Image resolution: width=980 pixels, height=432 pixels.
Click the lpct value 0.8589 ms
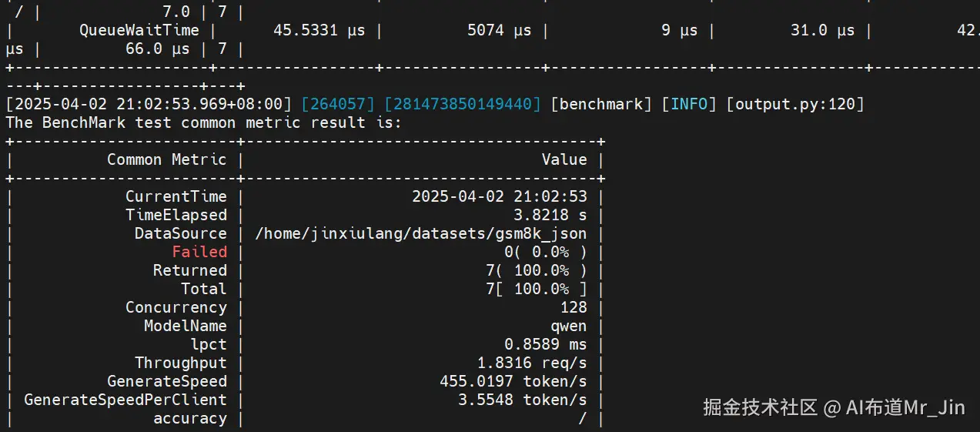click(x=546, y=344)
